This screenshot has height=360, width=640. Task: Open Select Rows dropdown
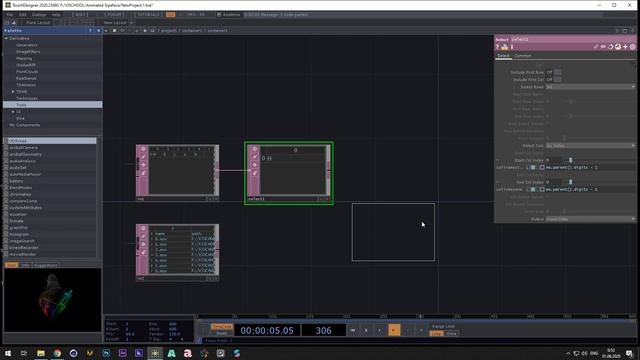(590, 87)
